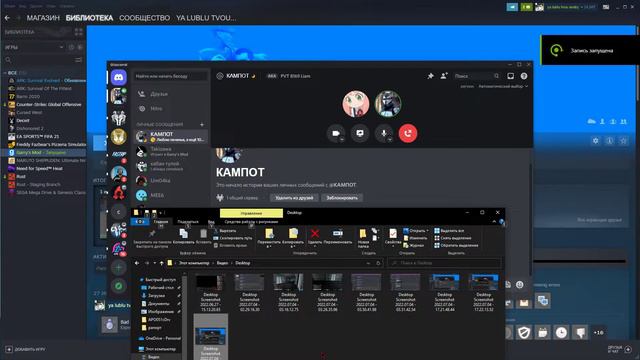Viewport: 640px width, 360px height.
Task: Open Steam game settings gear icon
Action: 596,141
